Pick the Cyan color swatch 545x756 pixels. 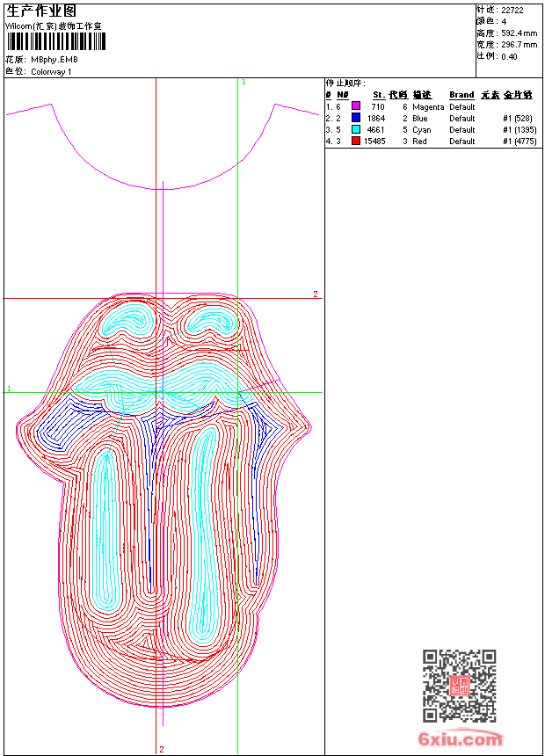click(x=356, y=129)
